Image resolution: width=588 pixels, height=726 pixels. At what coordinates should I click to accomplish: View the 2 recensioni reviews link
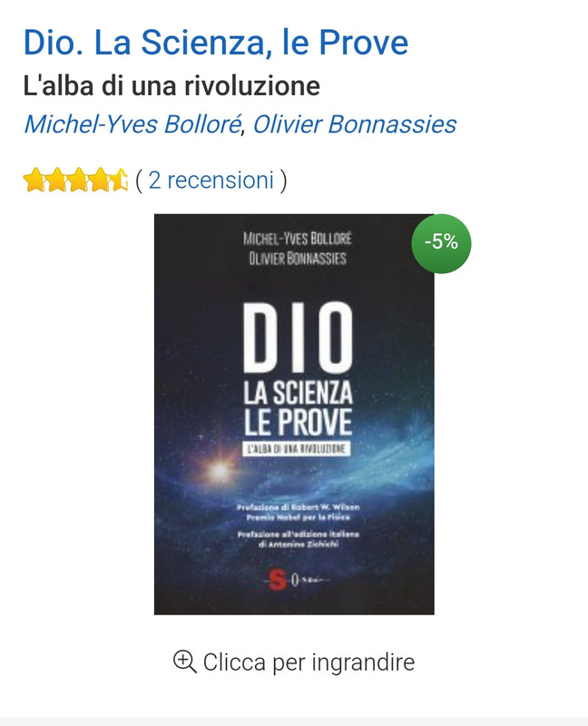[x=211, y=180]
